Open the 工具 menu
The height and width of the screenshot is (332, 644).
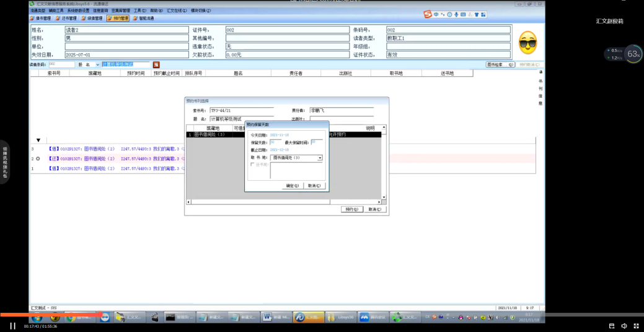[x=140, y=11]
